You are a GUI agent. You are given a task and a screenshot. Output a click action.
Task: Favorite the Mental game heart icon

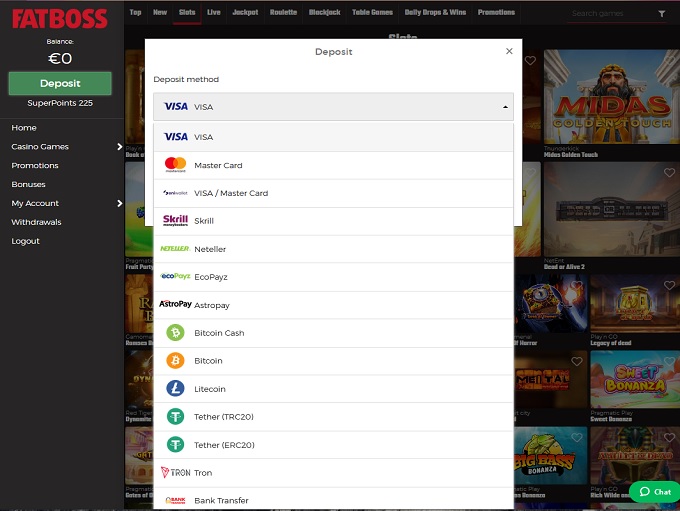(x=577, y=361)
